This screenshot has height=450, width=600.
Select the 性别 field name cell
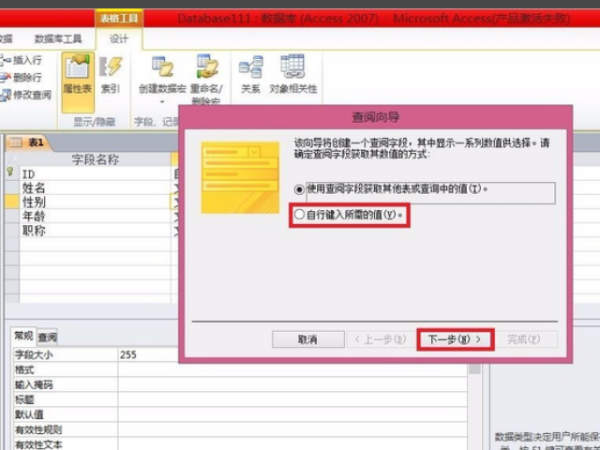[x=95, y=202]
